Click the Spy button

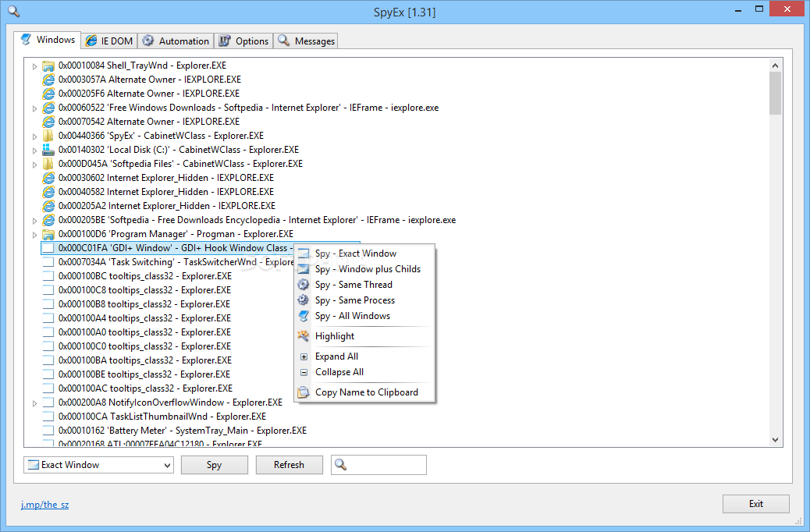pos(215,465)
